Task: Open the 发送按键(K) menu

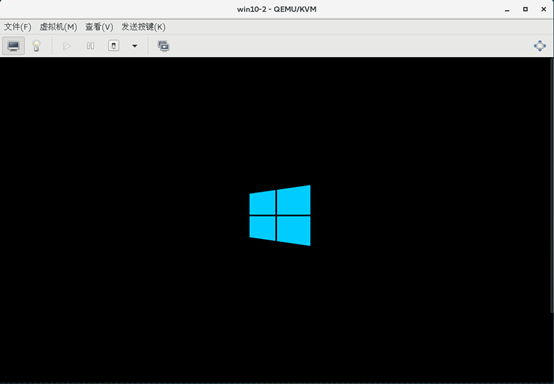Action: tap(143, 27)
